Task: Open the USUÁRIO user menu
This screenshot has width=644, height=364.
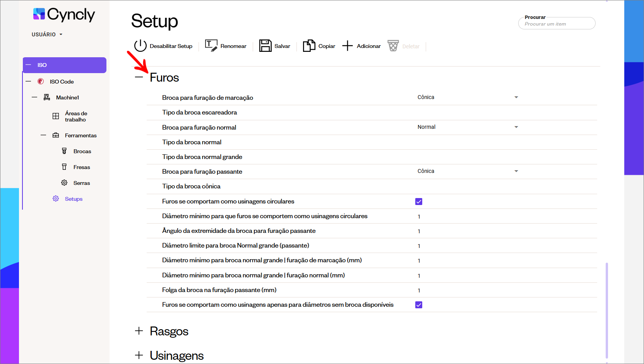Action: click(47, 34)
